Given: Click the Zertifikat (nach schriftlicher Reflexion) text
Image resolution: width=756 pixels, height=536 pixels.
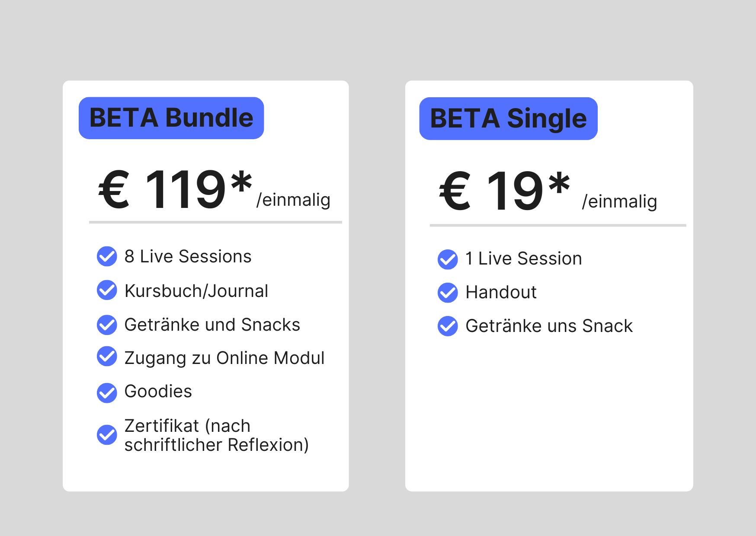Looking at the screenshot, I should (216, 435).
